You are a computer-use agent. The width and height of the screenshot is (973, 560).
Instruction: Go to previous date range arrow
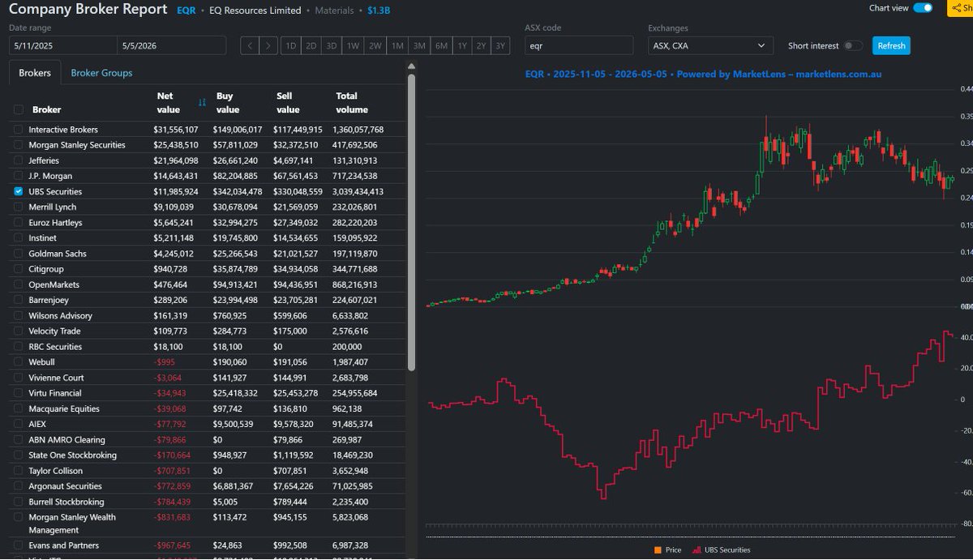(251, 45)
